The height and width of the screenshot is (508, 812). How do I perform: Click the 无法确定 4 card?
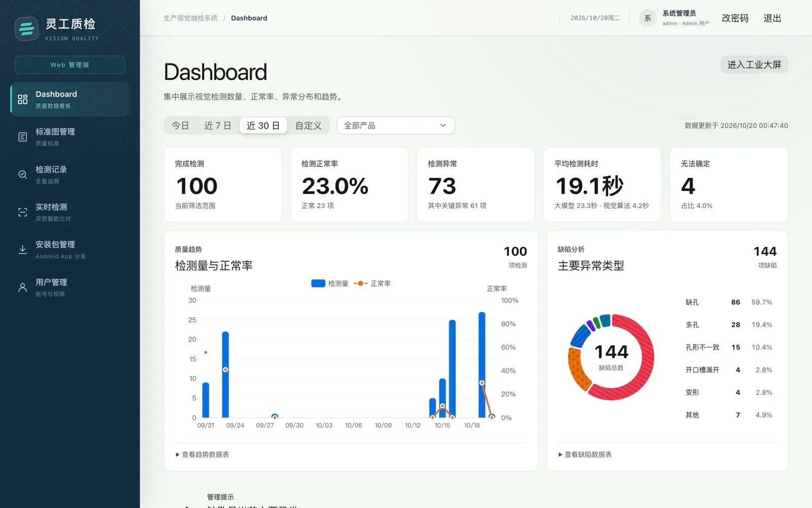coord(729,184)
